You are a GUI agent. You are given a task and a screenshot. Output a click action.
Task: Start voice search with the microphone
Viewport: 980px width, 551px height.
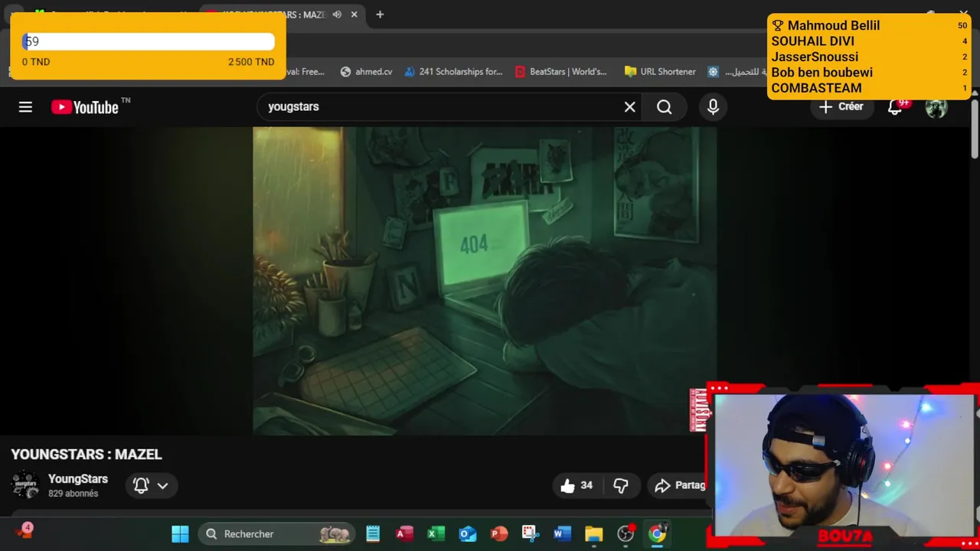(x=713, y=107)
